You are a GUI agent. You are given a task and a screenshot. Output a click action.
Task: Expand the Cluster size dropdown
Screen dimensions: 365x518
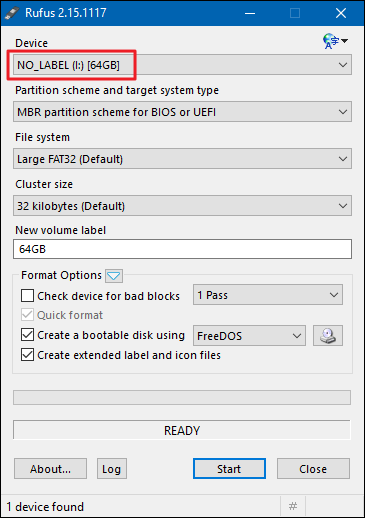[x=182, y=206]
